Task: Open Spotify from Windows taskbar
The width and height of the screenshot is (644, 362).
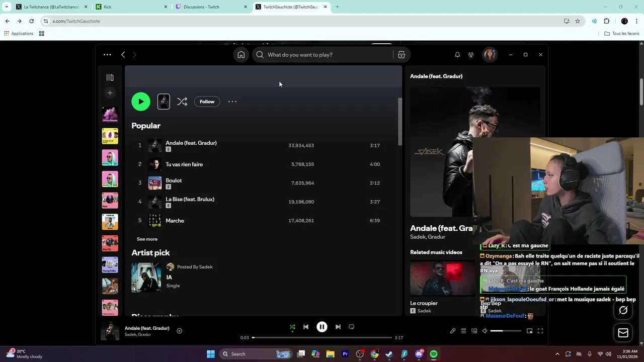Action: (x=434, y=354)
